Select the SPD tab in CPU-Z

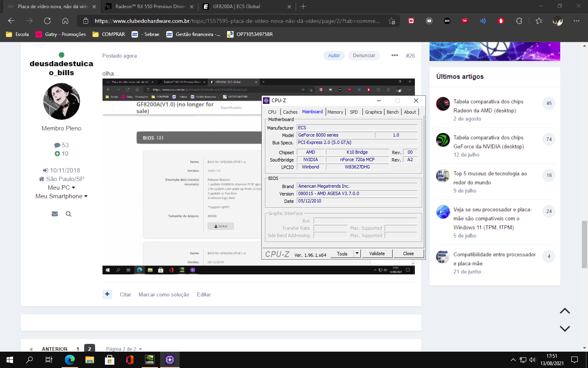coord(354,112)
